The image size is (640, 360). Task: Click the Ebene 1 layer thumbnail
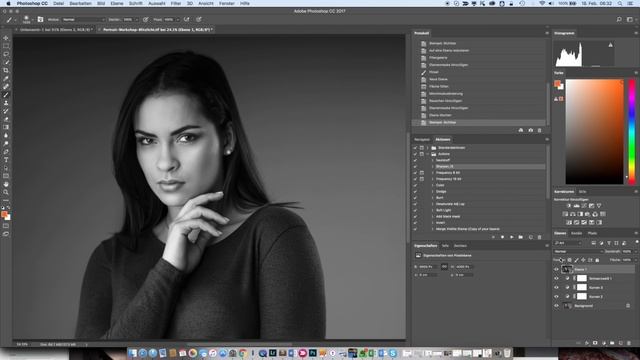tap(567, 269)
